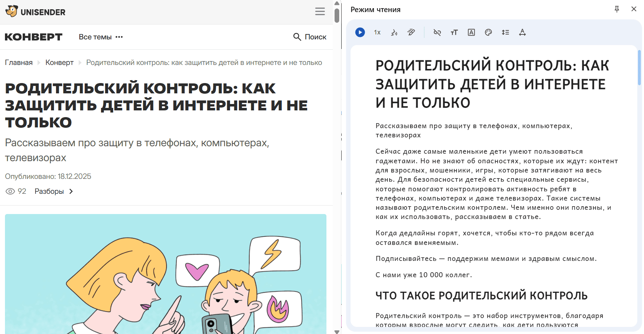Open the 1x playback speed menu
644x334 pixels.
point(377,32)
